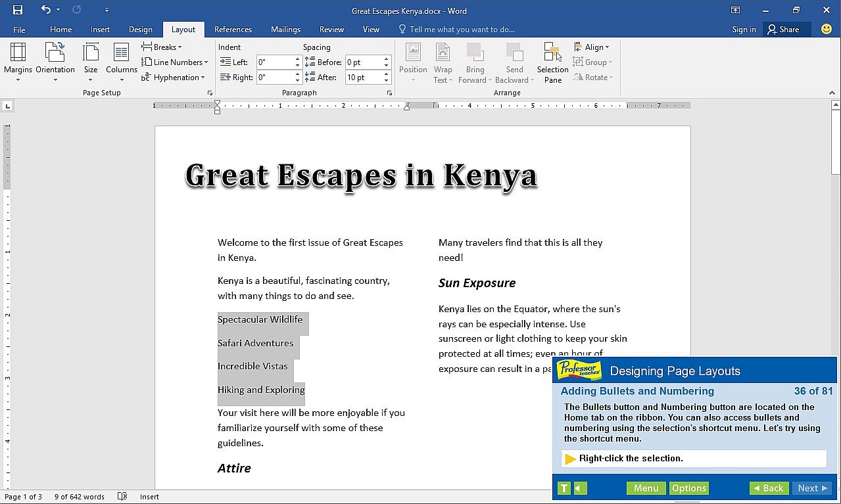This screenshot has height=504, width=841.
Task: Toggle the Insert mode indicator in the status bar
Action: point(149,497)
